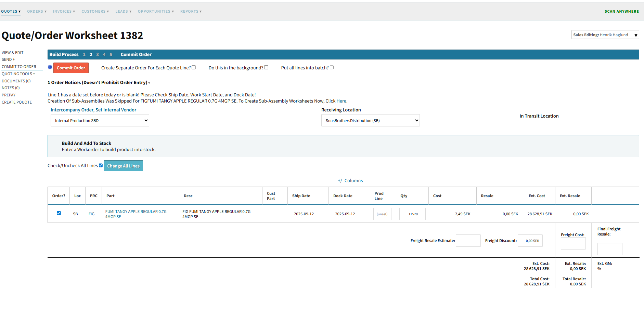Viewport: 644px width, 310px height.
Task: Open the Orders menu
Action: point(37,12)
